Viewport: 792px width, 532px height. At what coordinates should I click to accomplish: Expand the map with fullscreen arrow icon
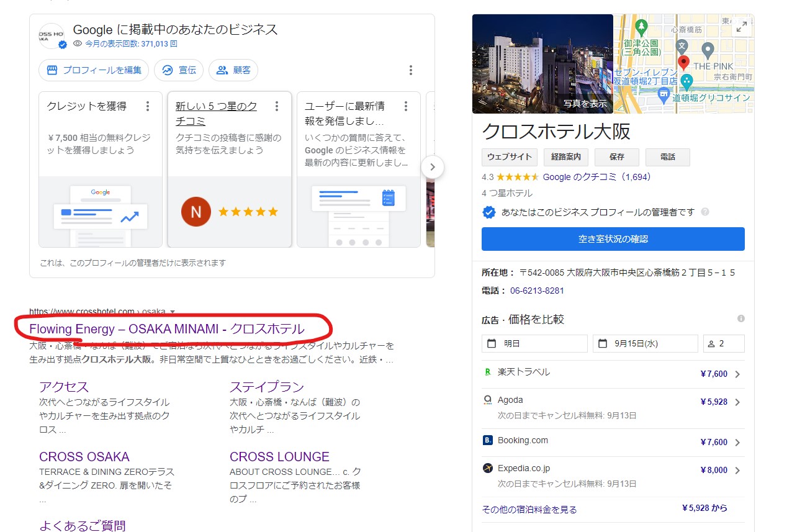pyautogui.click(x=741, y=27)
